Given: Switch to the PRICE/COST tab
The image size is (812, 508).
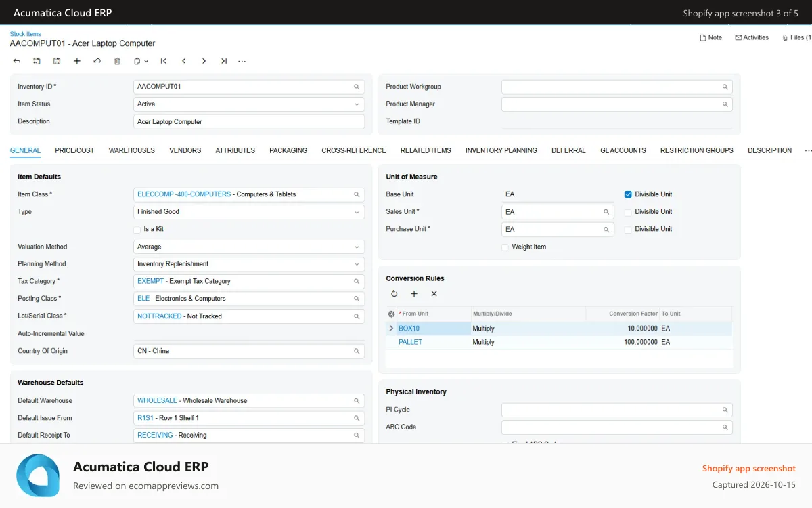Looking at the screenshot, I should point(74,150).
